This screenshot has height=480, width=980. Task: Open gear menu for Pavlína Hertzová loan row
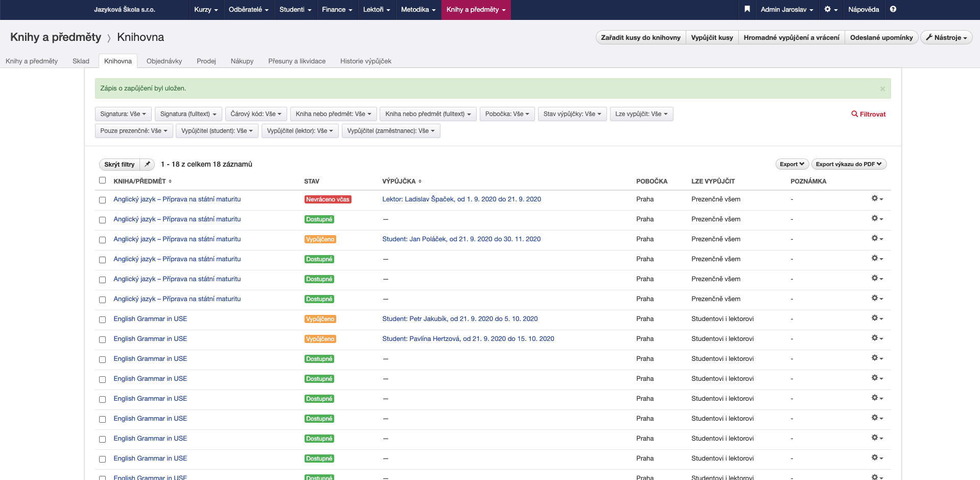pos(877,338)
